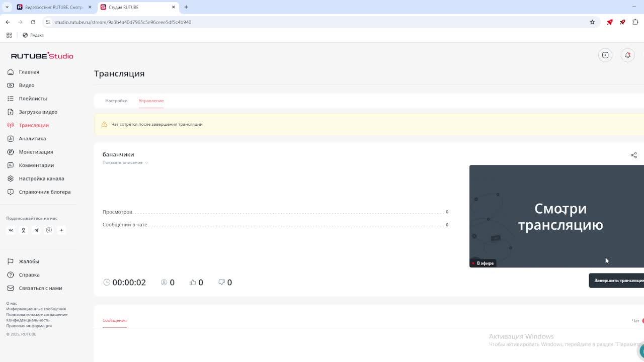Click the envelope icon beside Связаться с нами
The height and width of the screenshot is (362, 644).
pos(11,288)
